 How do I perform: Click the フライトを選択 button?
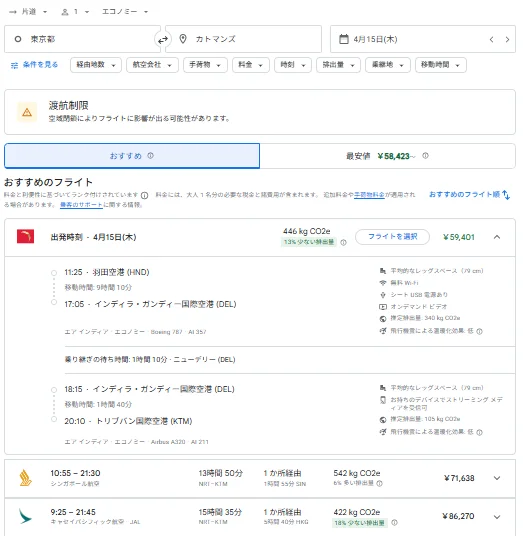tap(392, 237)
